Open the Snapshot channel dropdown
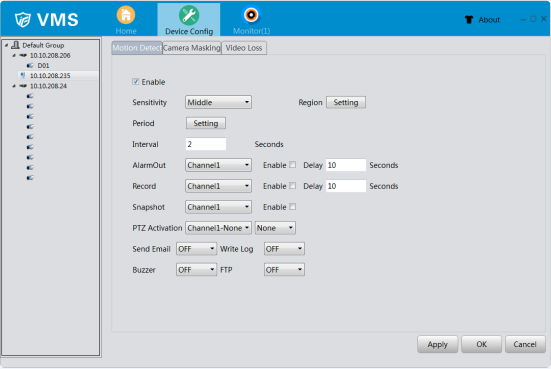Screen dimensions: 551x369 coord(218,207)
